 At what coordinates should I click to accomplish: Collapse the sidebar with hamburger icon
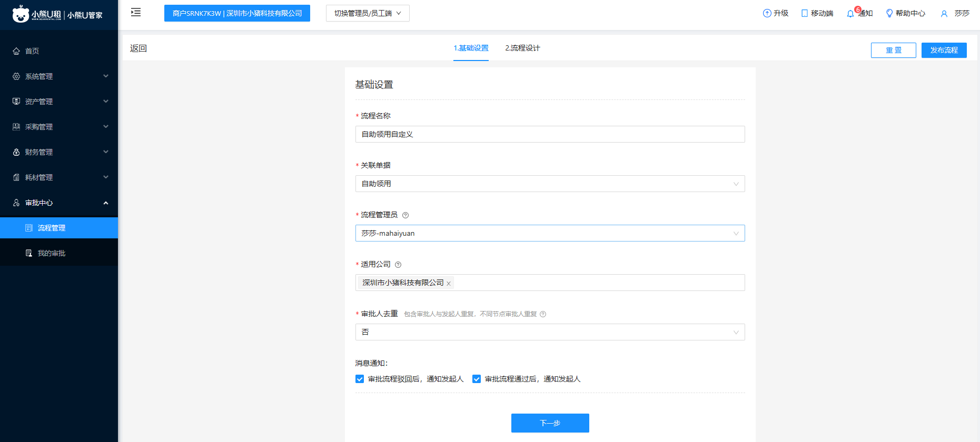pyautogui.click(x=136, y=12)
